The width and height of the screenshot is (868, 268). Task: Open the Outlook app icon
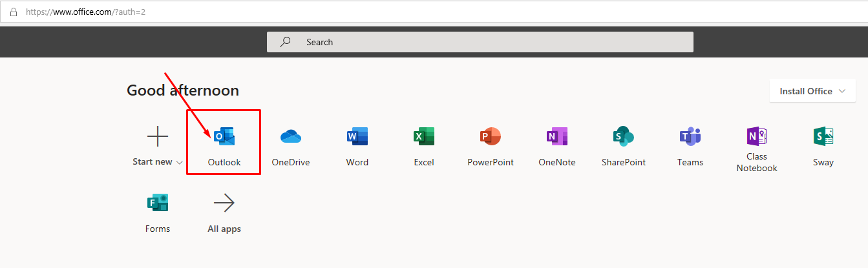click(224, 137)
